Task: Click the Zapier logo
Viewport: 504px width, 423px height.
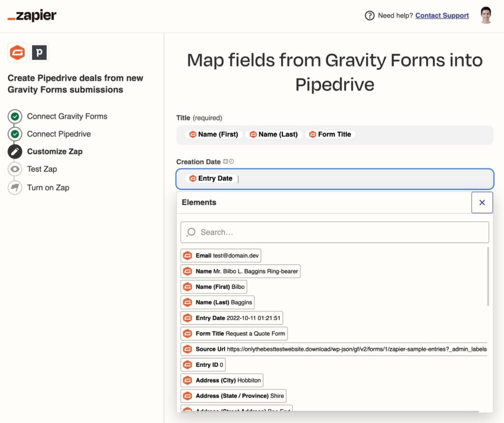Action: pos(31,15)
